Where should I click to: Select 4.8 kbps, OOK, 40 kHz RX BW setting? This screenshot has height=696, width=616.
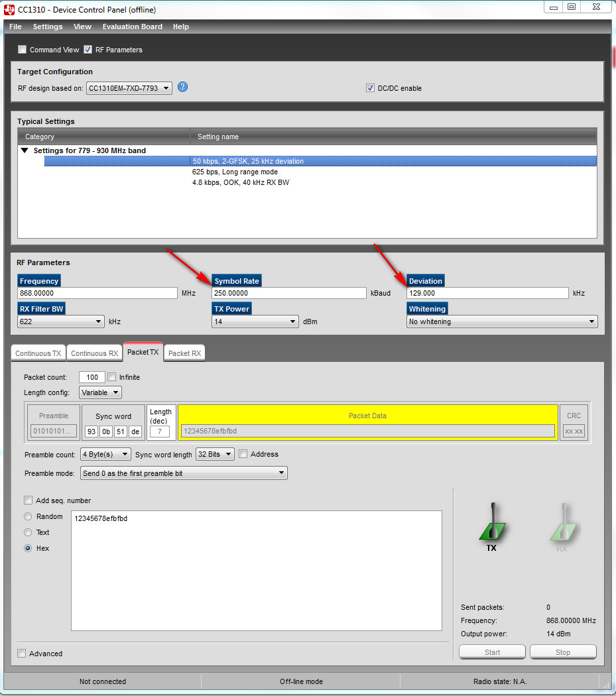[241, 182]
